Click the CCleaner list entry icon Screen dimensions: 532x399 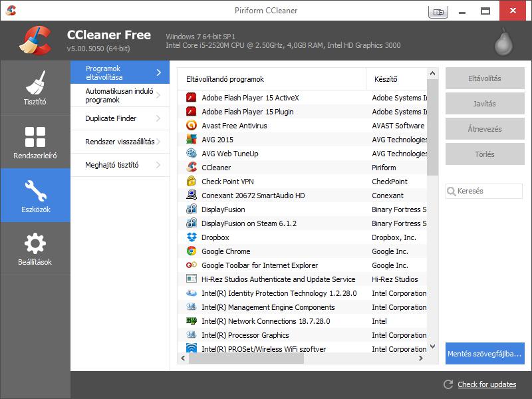(192, 168)
